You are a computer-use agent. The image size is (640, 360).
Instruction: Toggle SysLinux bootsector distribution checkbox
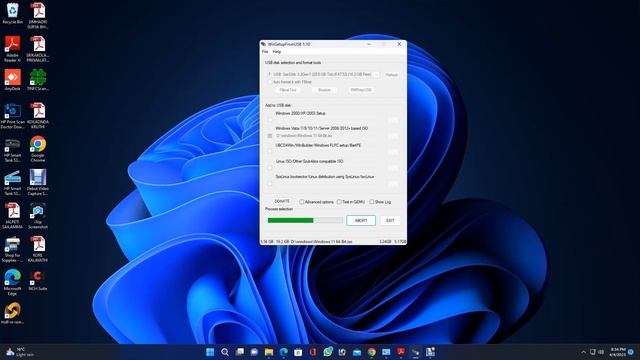coord(270,184)
